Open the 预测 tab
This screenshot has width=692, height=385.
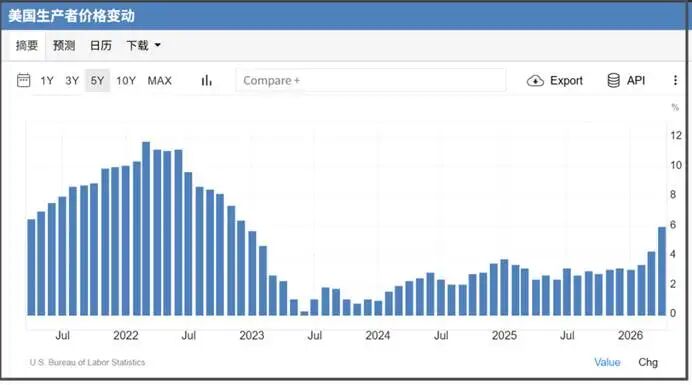click(x=64, y=45)
